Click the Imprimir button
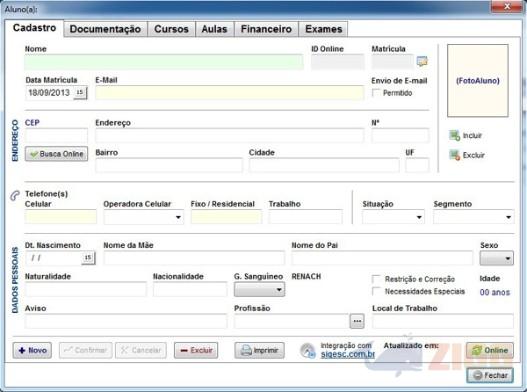Image resolution: width=527 pixels, height=392 pixels. (259, 350)
